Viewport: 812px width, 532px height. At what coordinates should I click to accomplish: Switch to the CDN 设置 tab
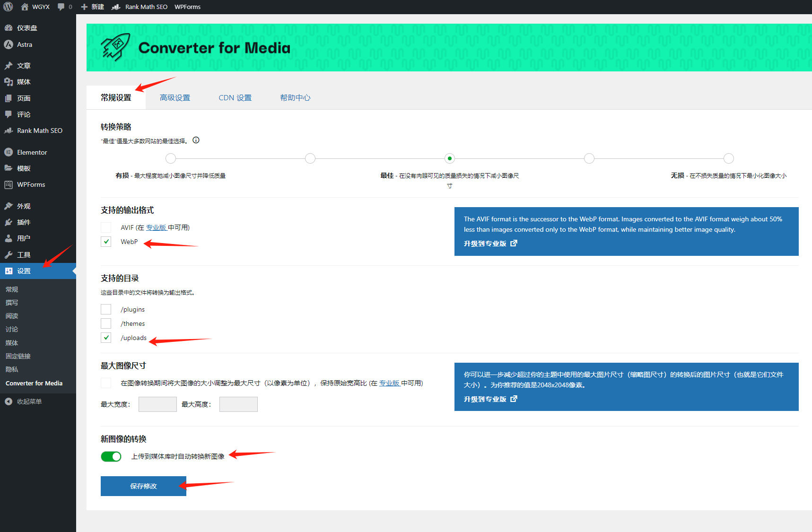point(235,97)
